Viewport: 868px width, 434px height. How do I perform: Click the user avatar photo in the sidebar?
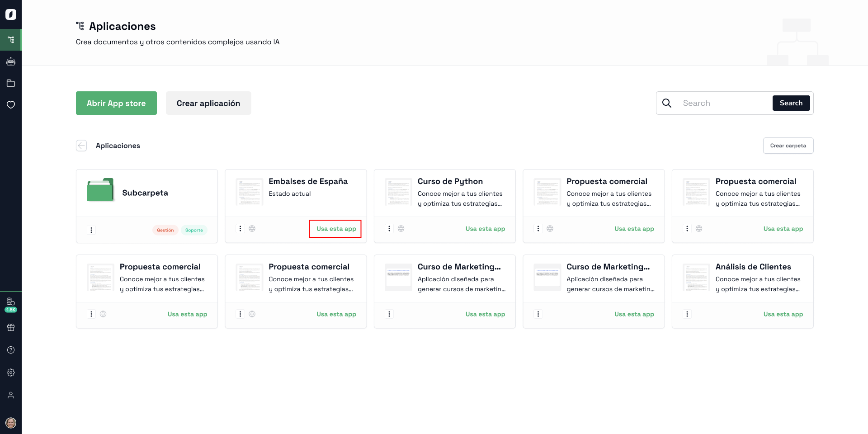[x=11, y=423]
